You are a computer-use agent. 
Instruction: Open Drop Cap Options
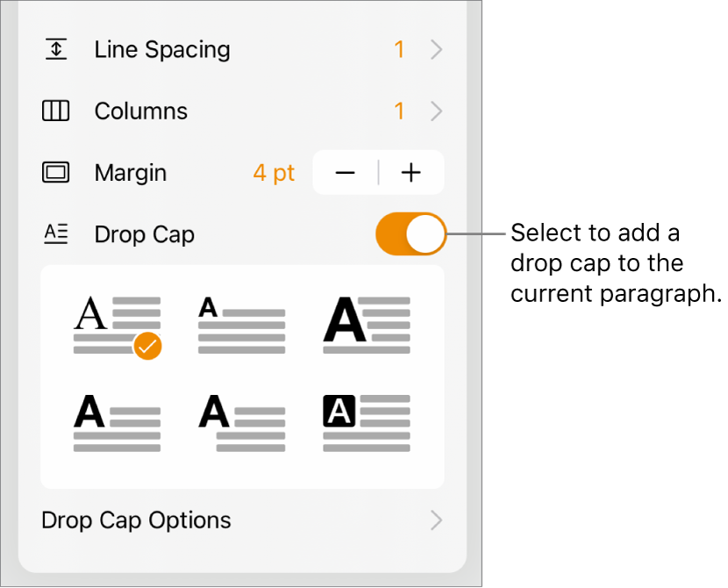point(136,520)
